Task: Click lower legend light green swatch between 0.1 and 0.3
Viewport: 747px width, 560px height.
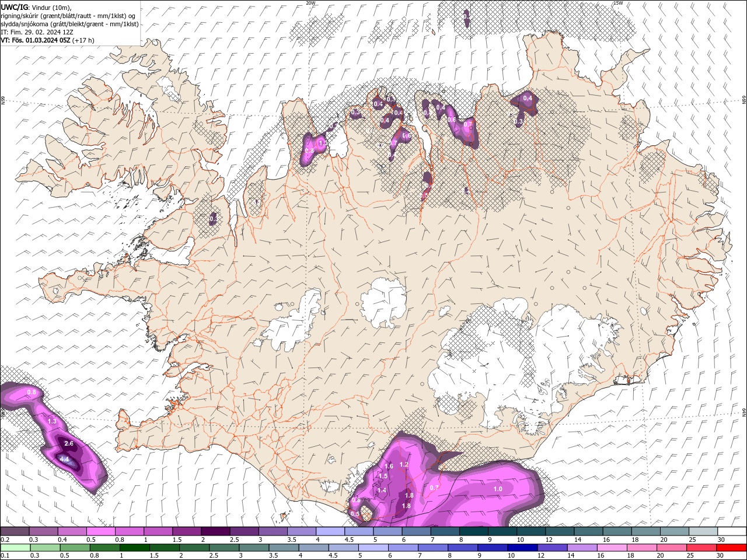Action: (15, 548)
